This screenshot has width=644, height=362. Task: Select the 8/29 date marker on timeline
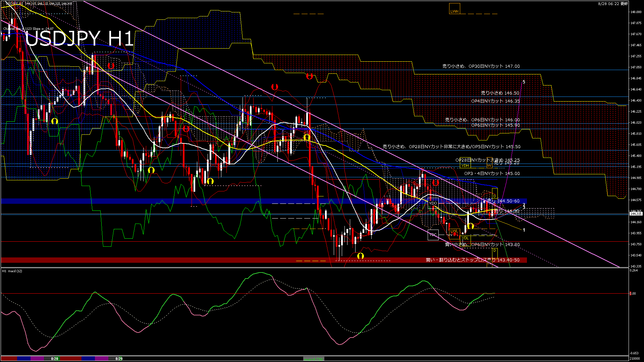(119, 359)
